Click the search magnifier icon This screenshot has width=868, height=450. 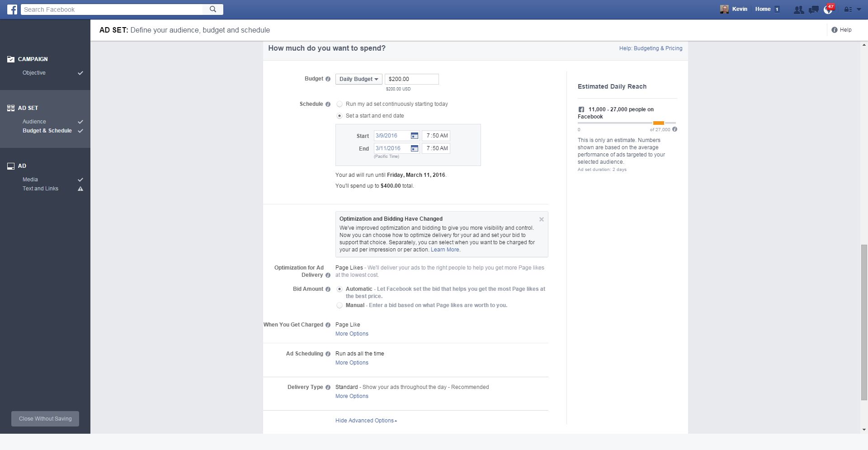(213, 9)
